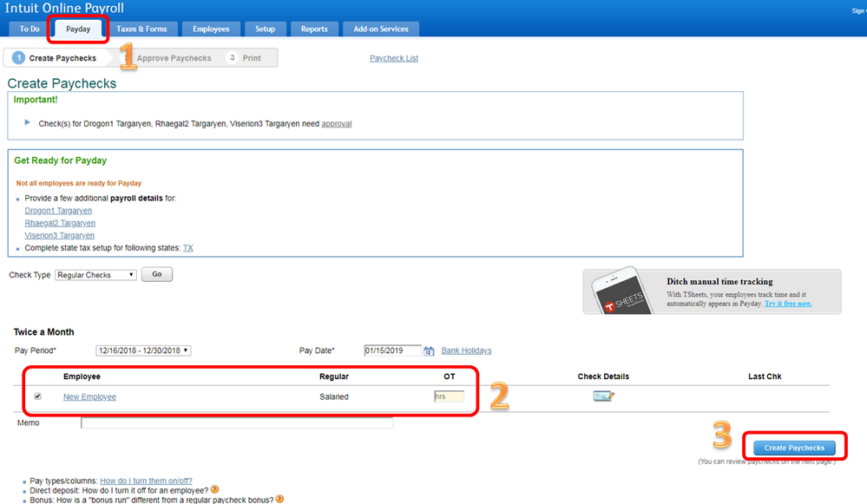The image size is (867, 504).
Task: Click help icon next to direct deposit question
Action: [x=214, y=489]
